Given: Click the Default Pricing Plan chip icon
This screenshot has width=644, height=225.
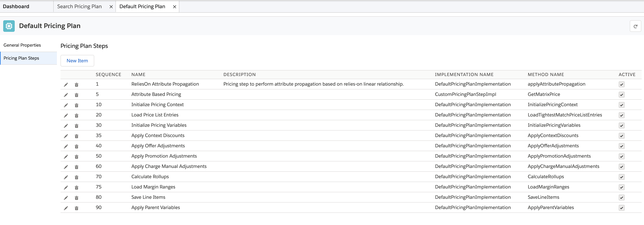Looking at the screenshot, I should (9, 26).
